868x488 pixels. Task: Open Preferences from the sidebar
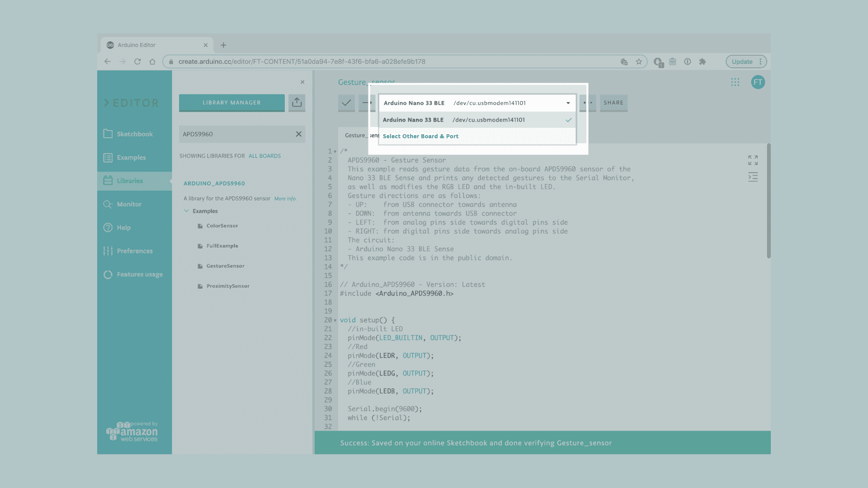point(134,251)
